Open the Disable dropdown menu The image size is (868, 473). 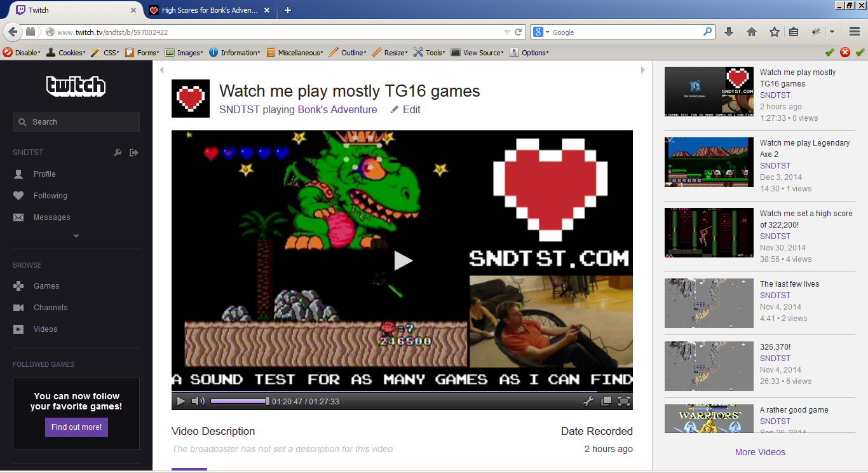click(22, 53)
